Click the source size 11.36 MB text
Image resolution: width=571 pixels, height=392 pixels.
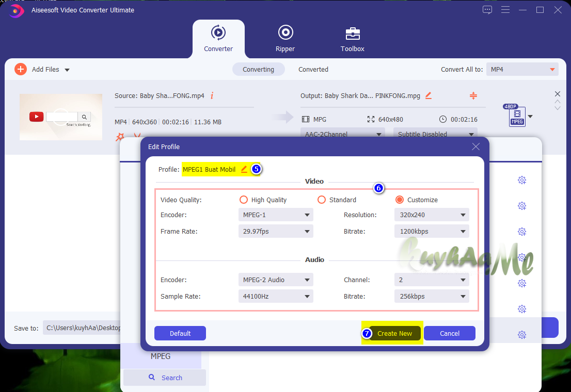point(208,122)
